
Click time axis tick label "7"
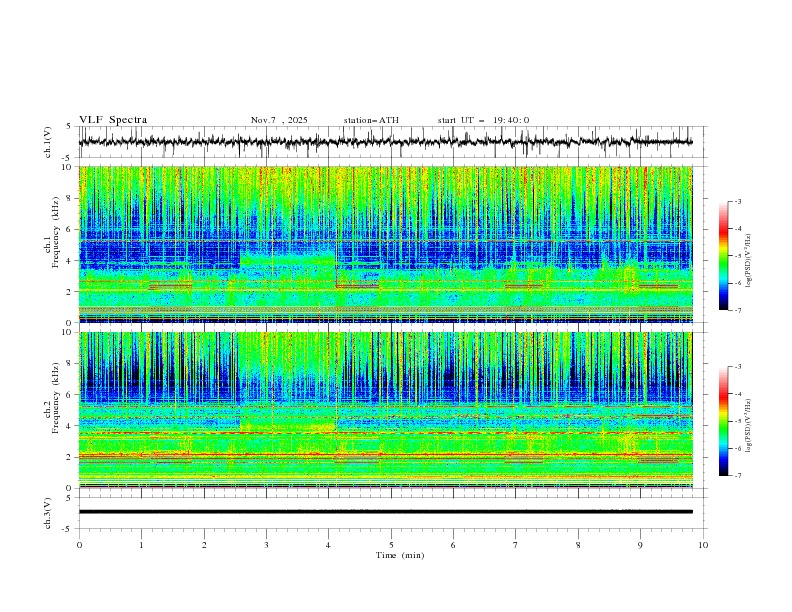pyautogui.click(x=516, y=545)
